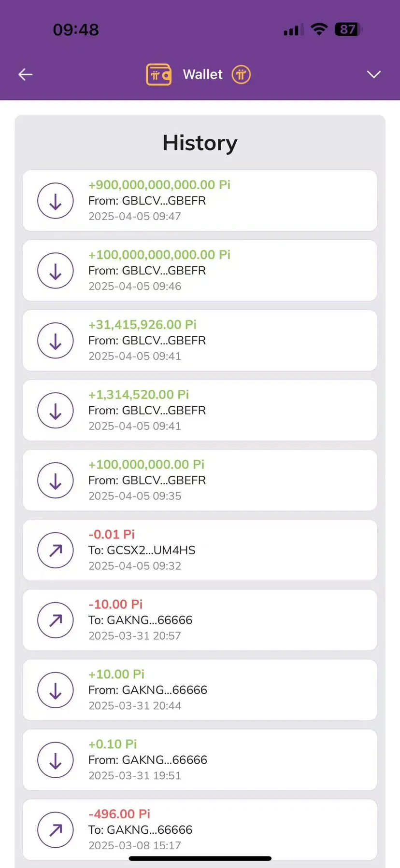
Task: Tap recipient address GCSX2...UM4HS
Action: coord(151,550)
